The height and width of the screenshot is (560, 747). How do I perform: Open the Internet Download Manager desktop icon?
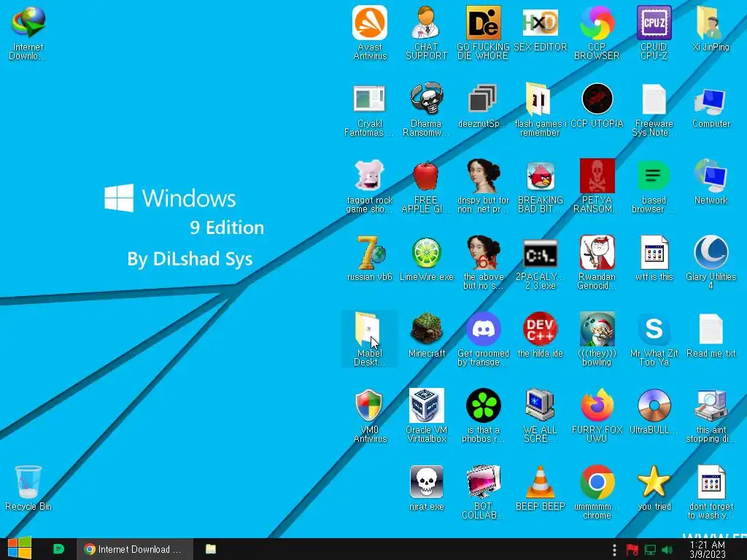coord(28,32)
